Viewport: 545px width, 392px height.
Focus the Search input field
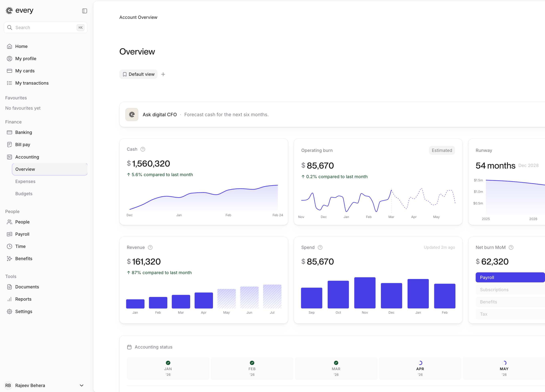pos(46,27)
